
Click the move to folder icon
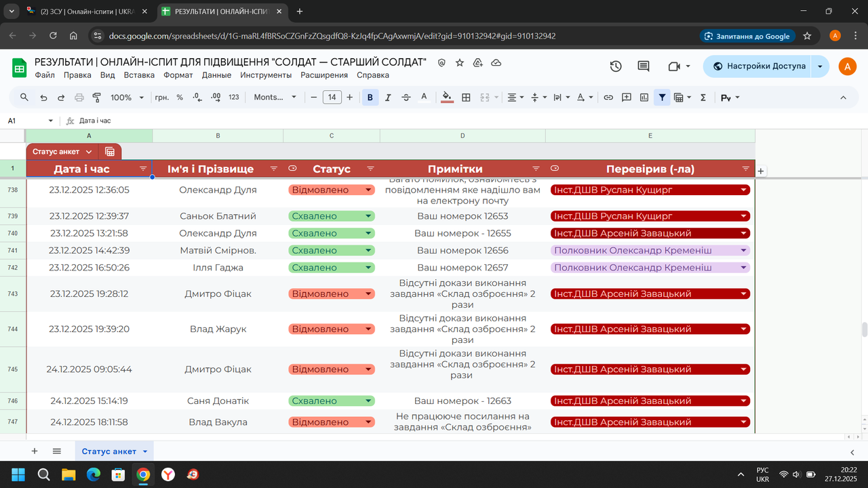(478, 62)
